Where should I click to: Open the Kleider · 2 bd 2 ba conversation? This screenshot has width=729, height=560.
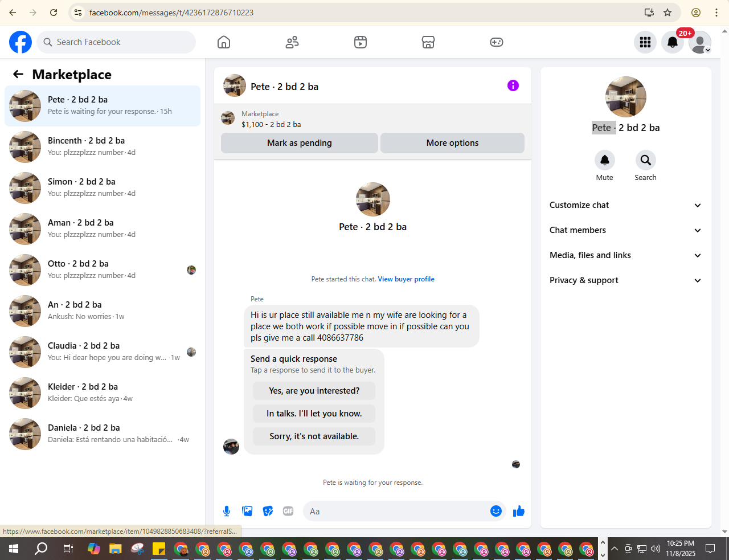pos(103,393)
